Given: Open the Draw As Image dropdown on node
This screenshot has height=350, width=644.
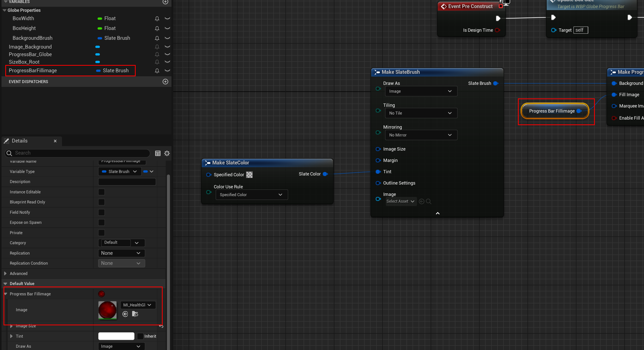Looking at the screenshot, I should 421,91.
